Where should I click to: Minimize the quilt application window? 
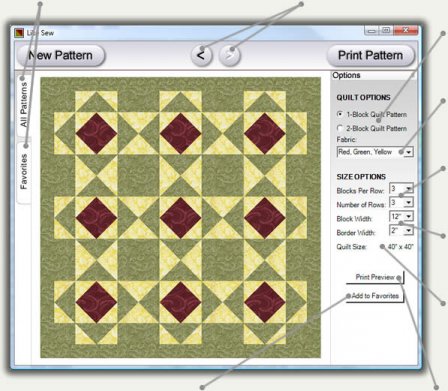(x=372, y=31)
